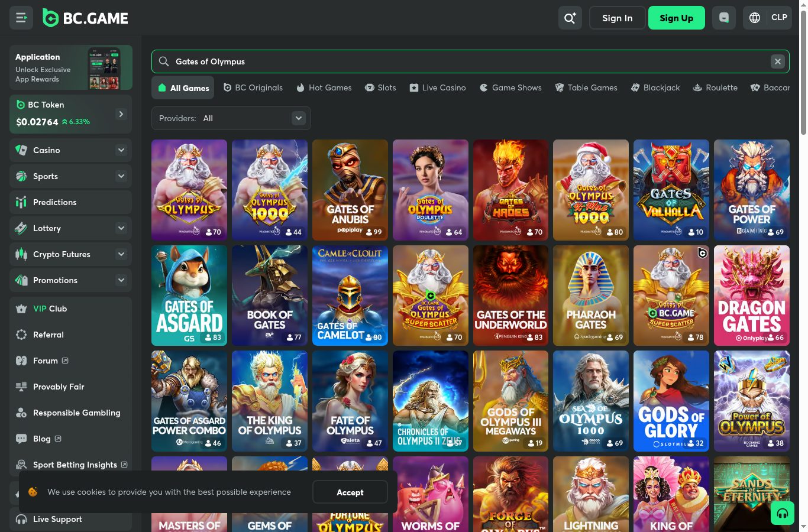This screenshot has width=808, height=532.
Task: Open the Gods of Glory game
Action: click(x=671, y=401)
